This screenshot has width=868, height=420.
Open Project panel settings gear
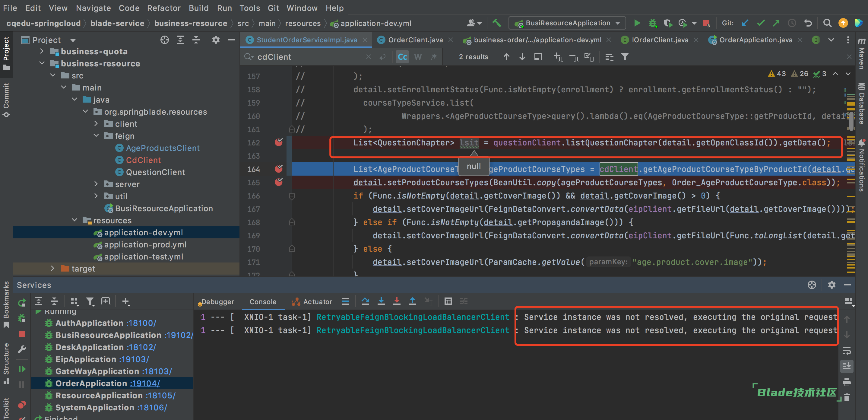[216, 40]
